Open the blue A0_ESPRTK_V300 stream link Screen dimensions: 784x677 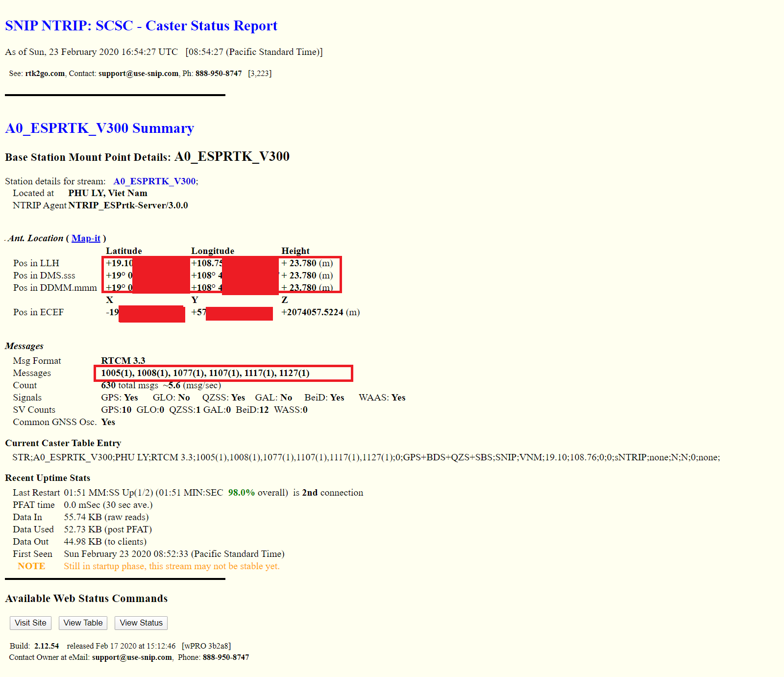pyautogui.click(x=154, y=181)
